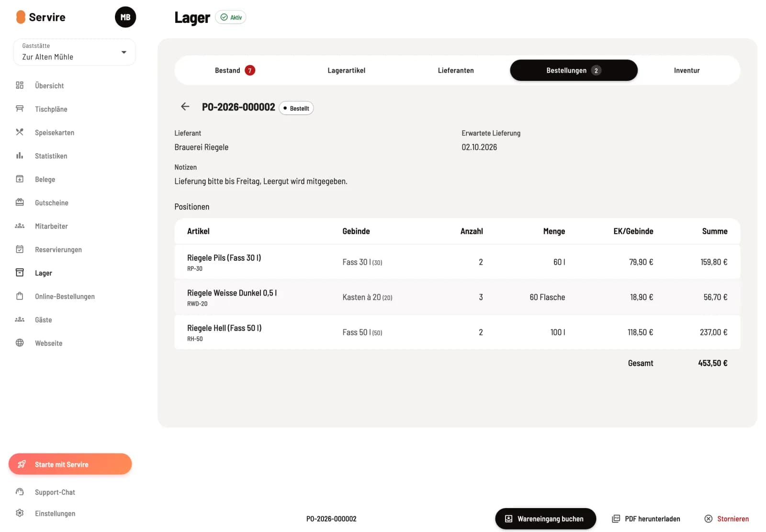Screen dimensions: 766x532
Task: Click the Gäste group icon
Action: tap(20, 320)
